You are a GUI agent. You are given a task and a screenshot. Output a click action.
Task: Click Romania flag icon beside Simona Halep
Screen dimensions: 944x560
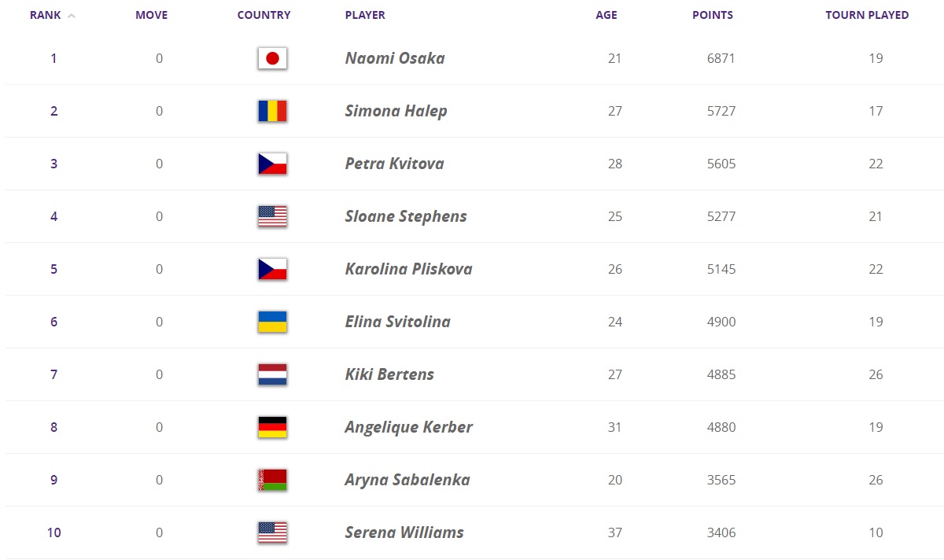coord(272,111)
